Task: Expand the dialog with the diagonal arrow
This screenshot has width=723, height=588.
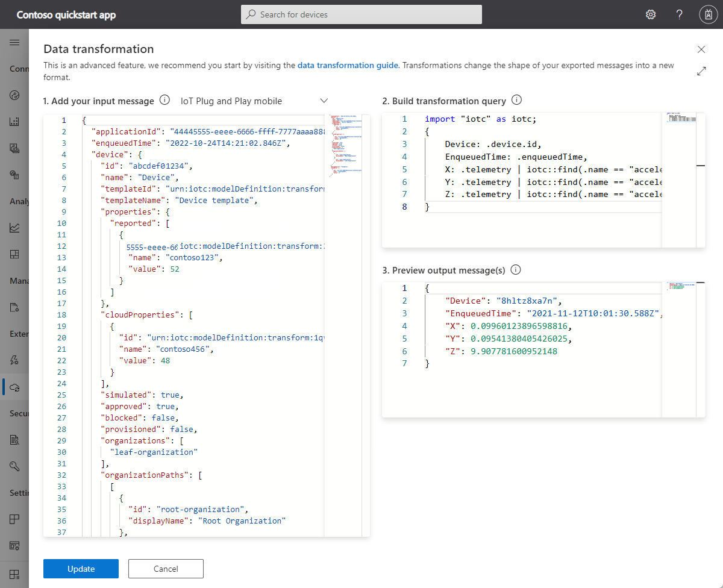Action: pos(701,70)
